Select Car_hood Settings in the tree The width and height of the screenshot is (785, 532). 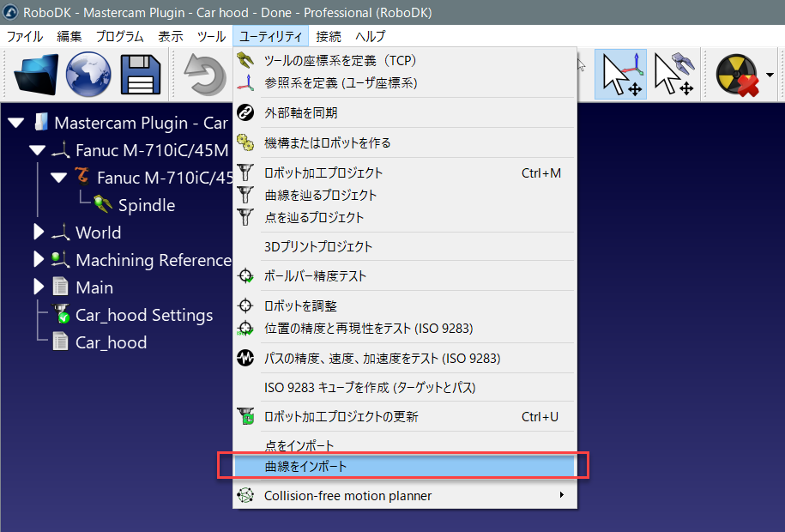point(144,315)
